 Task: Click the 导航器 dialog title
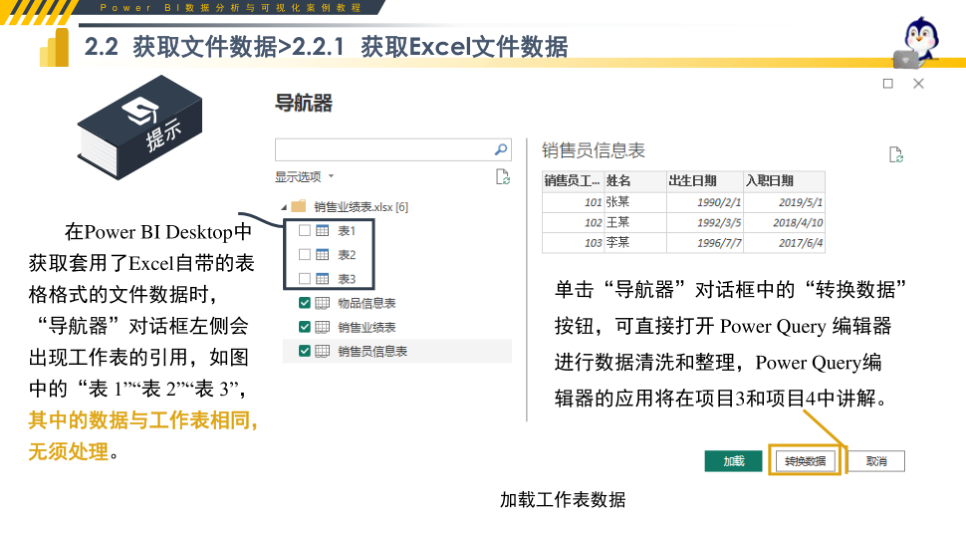click(304, 103)
